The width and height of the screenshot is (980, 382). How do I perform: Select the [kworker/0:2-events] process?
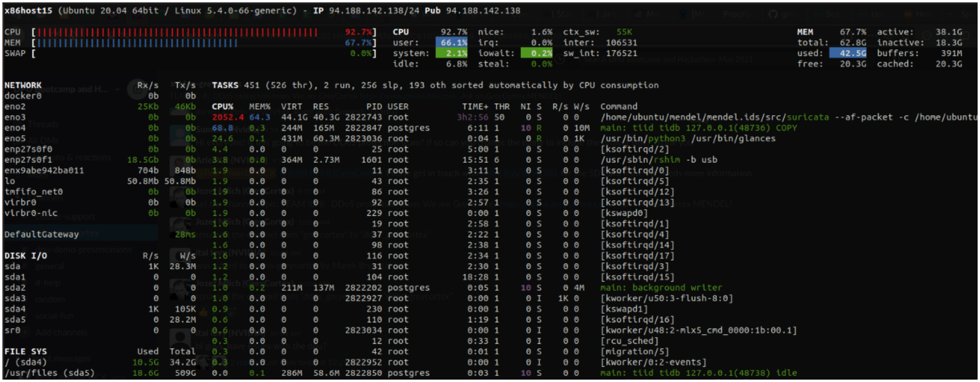653,362
